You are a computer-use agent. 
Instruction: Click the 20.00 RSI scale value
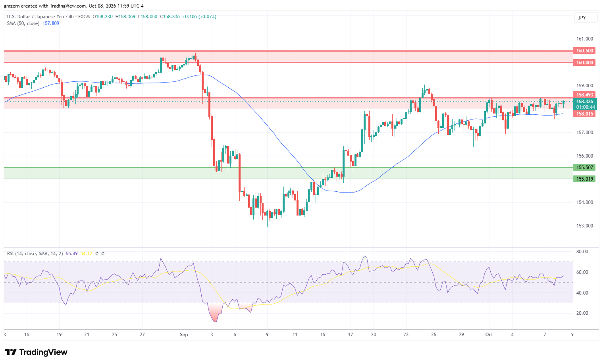582,313
